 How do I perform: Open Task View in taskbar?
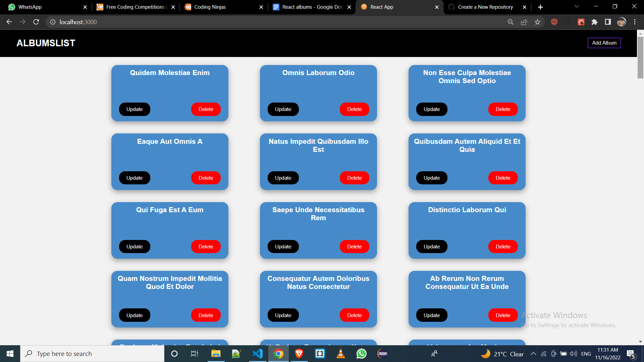[x=195, y=354]
